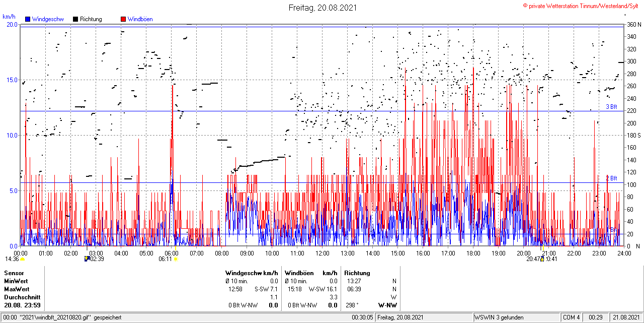Click the 2 Bft threshold line label
This screenshot has height=323, width=644.
(611, 178)
